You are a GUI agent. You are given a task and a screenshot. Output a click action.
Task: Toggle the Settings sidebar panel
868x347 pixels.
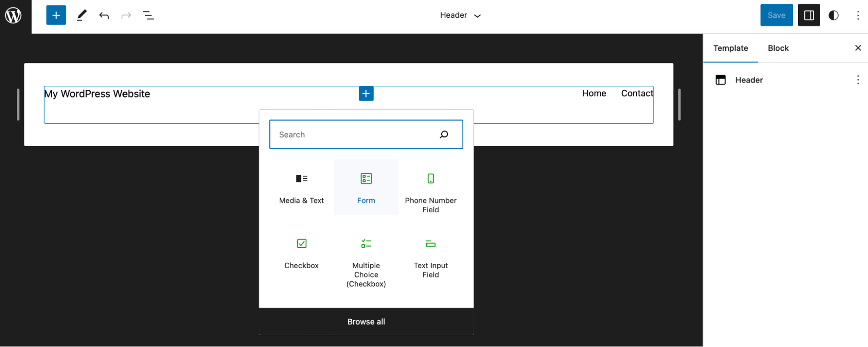(809, 16)
